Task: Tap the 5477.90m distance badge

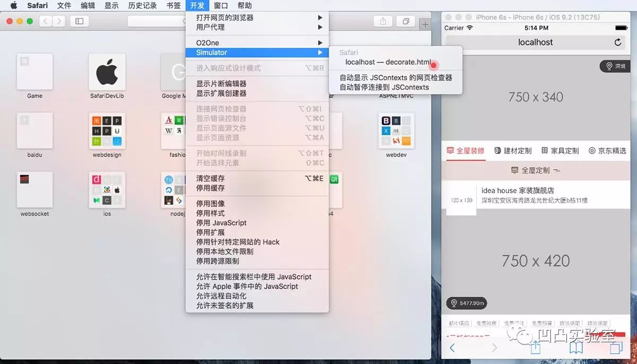Action: tap(467, 303)
